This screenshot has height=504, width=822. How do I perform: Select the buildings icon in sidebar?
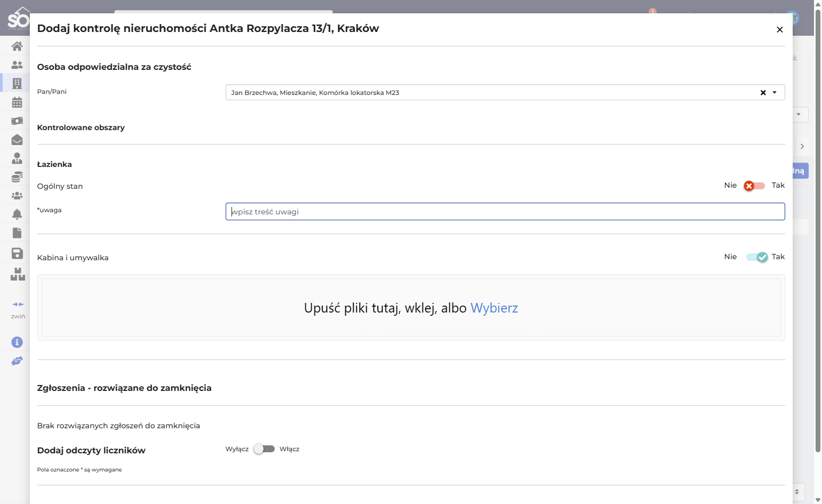[x=17, y=83]
